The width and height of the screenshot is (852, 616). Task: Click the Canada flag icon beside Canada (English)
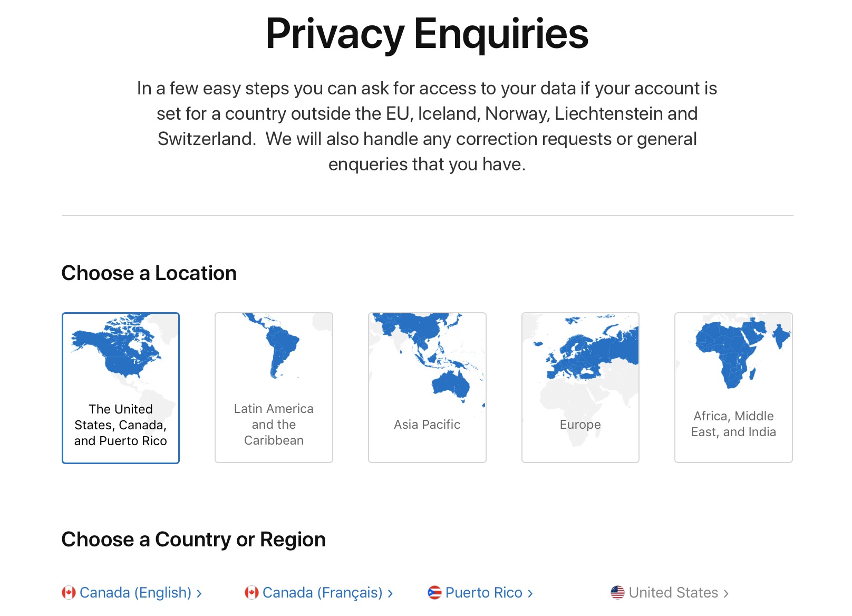coord(69,592)
